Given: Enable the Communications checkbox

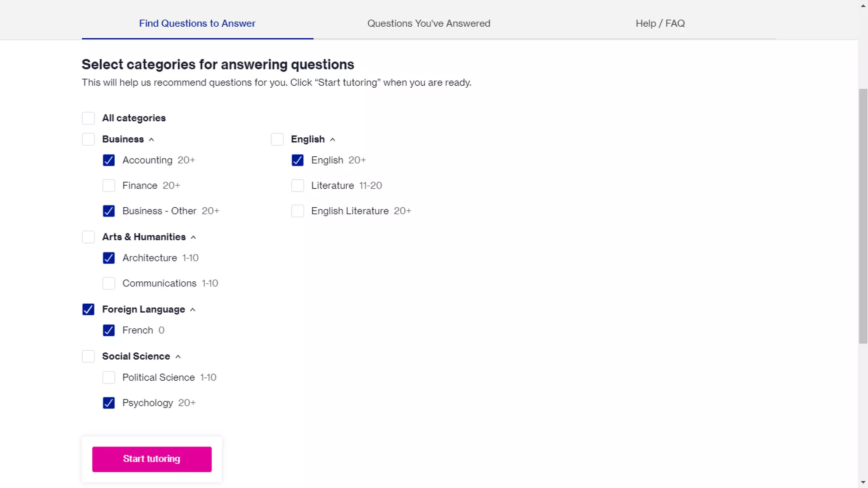Looking at the screenshot, I should (x=108, y=283).
